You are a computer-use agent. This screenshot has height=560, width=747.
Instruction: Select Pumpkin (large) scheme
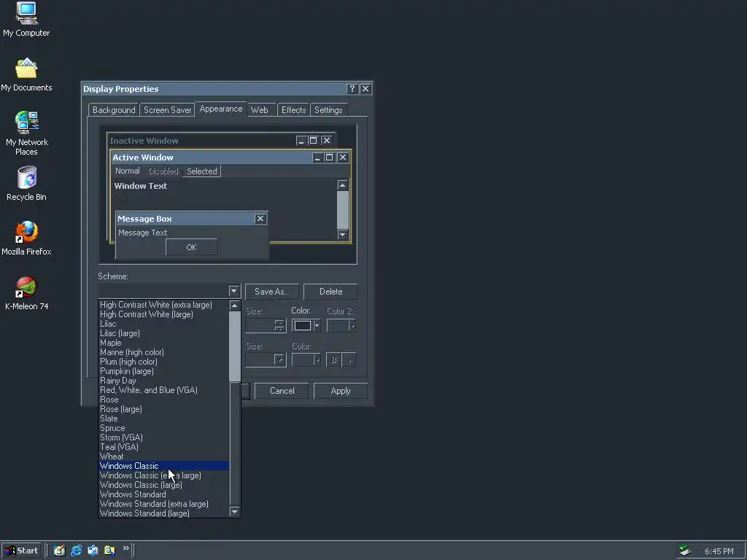point(164,371)
